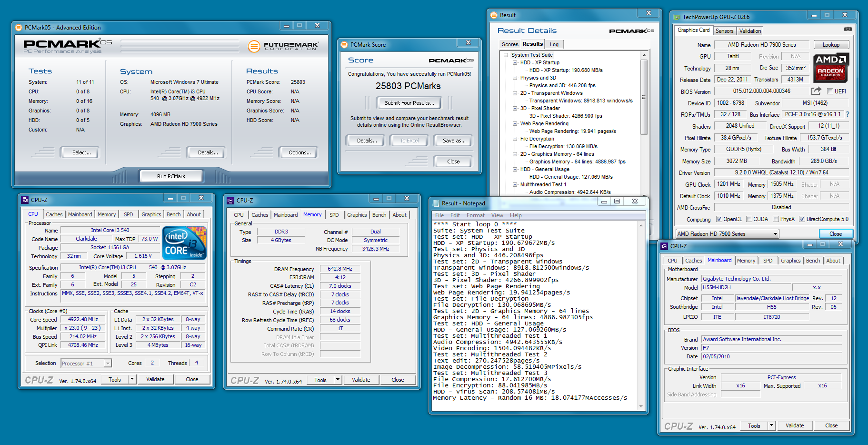Select Caches tab in CPU-Z processor window
The width and height of the screenshot is (868, 445).
[54, 214]
